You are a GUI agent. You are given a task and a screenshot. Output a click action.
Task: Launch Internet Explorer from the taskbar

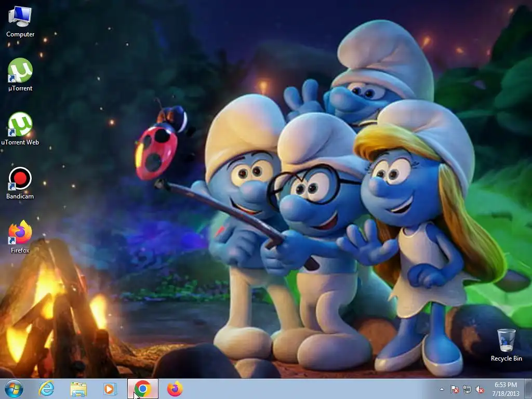tap(46, 389)
